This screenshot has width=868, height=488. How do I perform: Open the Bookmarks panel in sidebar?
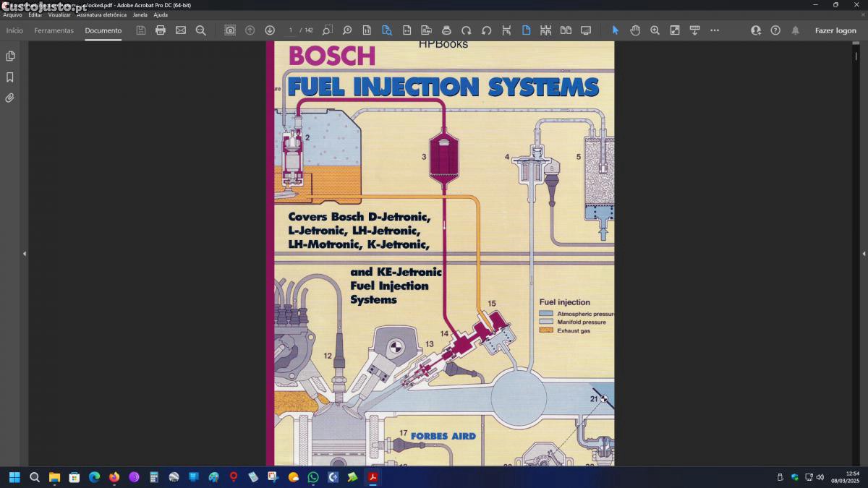10,77
